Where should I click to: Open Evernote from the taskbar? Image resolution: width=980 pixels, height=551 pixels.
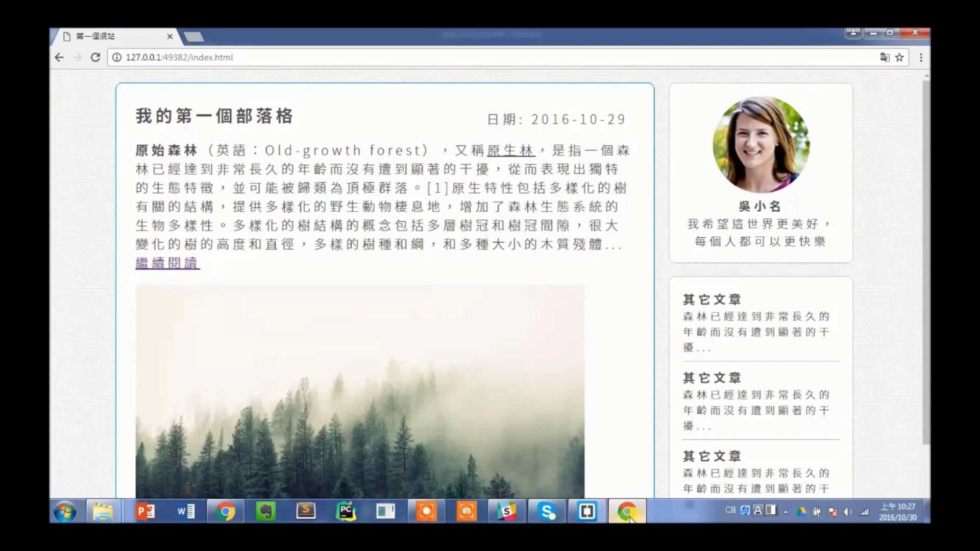coord(265,511)
